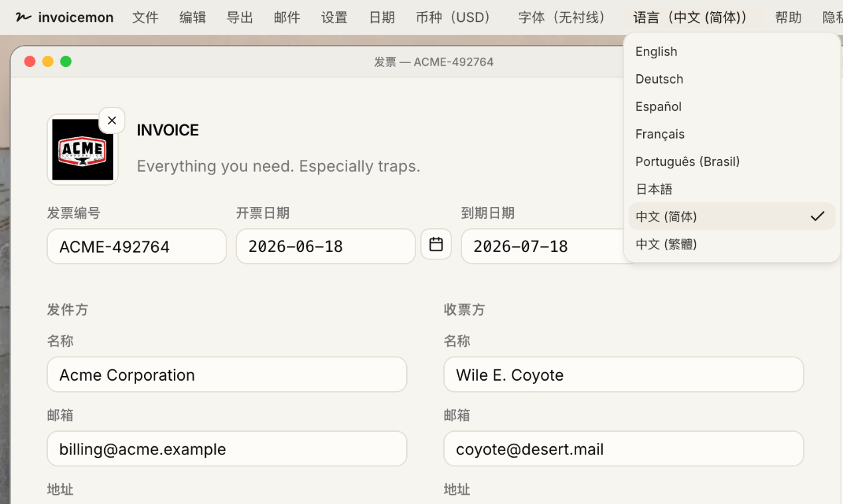This screenshot has width=843, height=504.
Task: Click the invoicemon logo icon in menu bar
Action: [x=23, y=17]
